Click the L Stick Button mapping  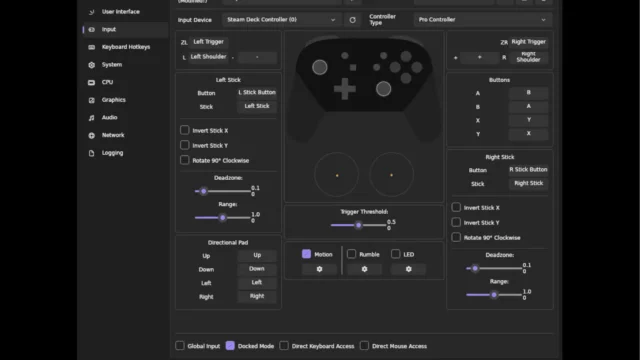point(257,93)
